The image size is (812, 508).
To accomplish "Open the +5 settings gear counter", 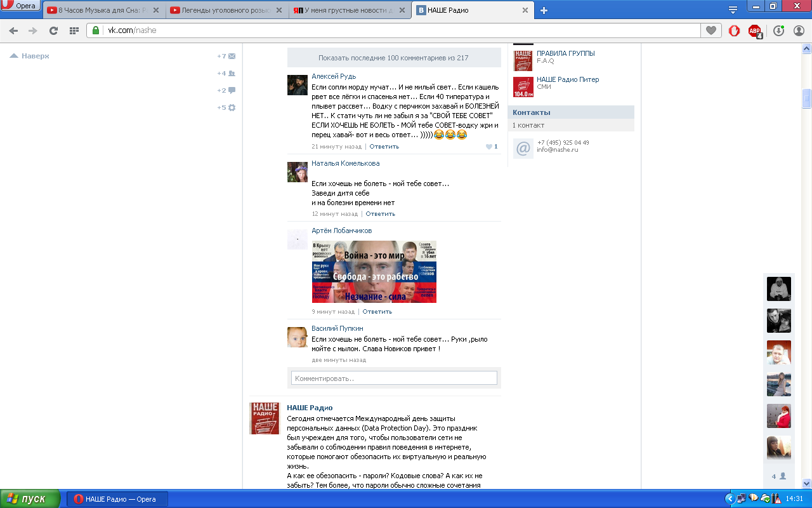I will tap(226, 107).
